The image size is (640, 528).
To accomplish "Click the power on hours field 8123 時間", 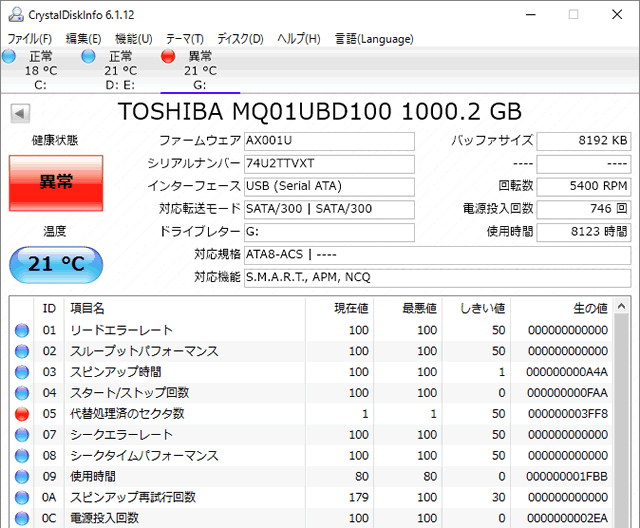I will [x=584, y=233].
